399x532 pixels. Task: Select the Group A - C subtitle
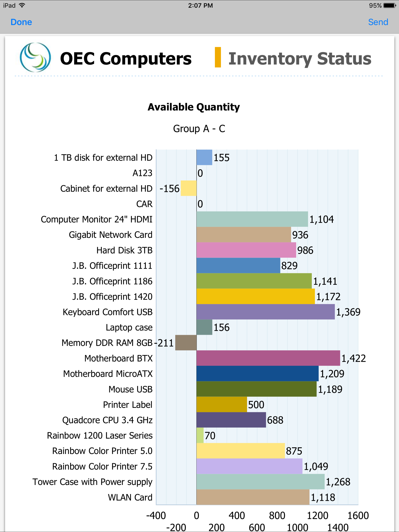click(x=199, y=129)
